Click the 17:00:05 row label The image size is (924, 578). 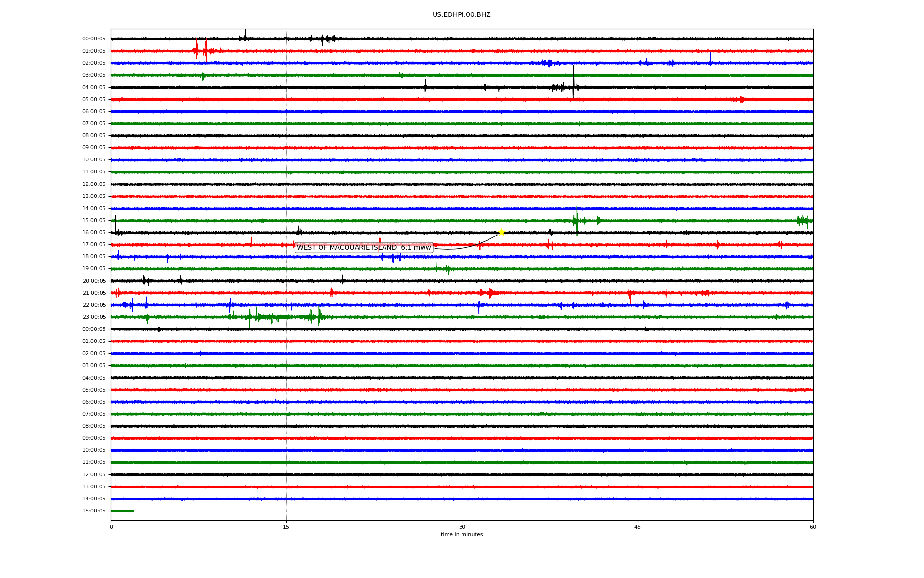[94, 245]
